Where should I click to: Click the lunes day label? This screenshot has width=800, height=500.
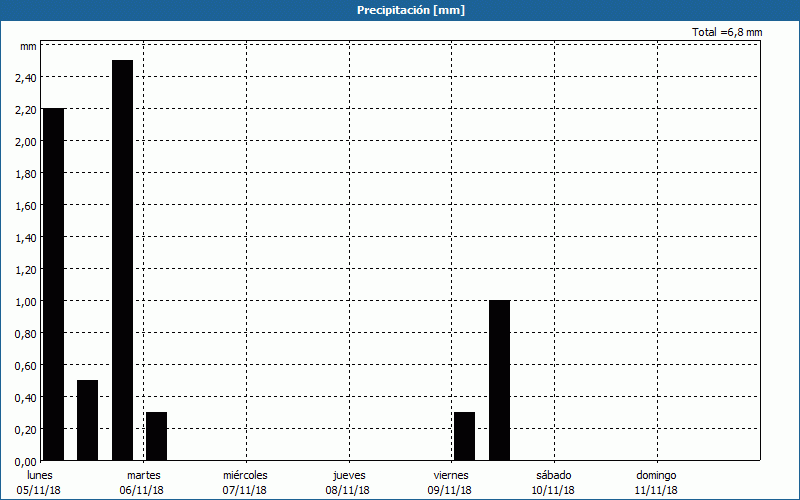40,475
